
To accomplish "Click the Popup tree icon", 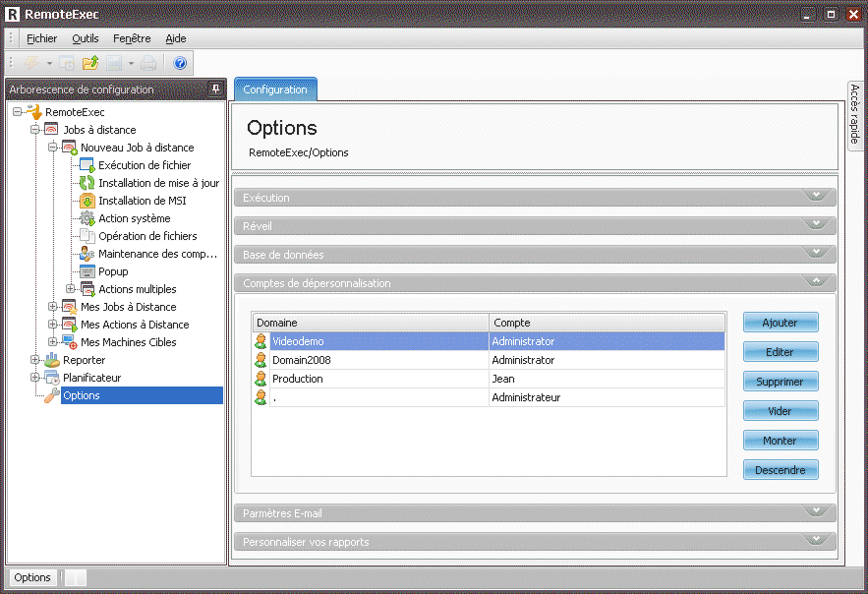I will 87,271.
